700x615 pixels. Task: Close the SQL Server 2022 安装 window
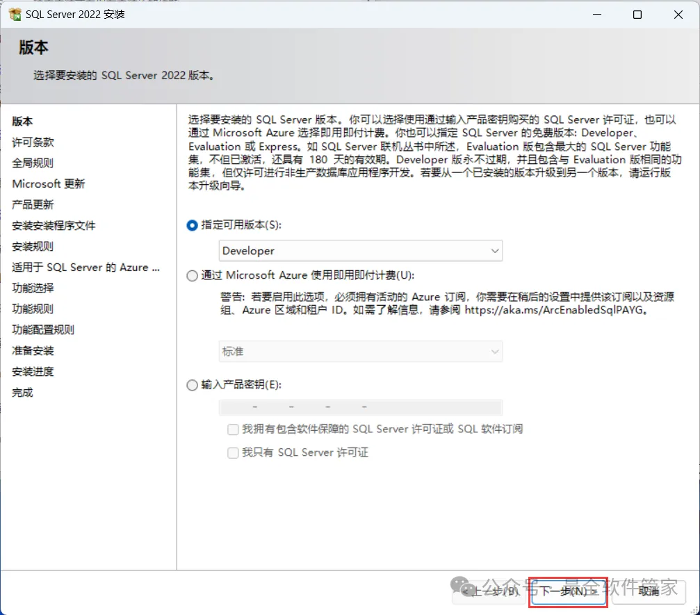click(678, 15)
